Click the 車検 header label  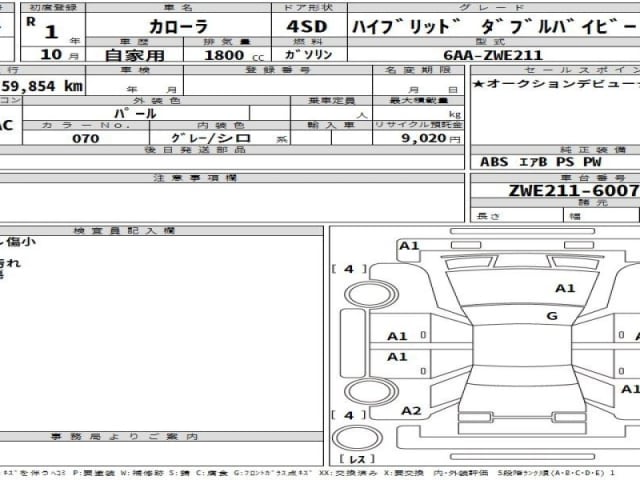135,70
